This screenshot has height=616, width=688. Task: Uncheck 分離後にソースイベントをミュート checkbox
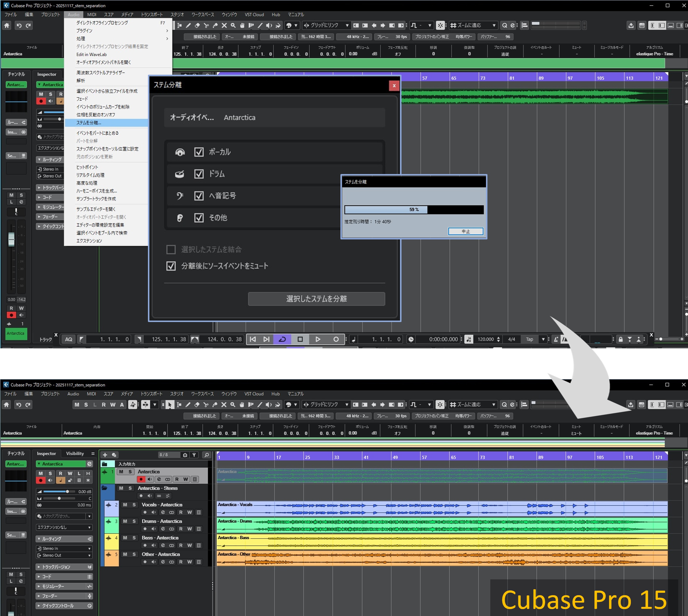(x=171, y=266)
